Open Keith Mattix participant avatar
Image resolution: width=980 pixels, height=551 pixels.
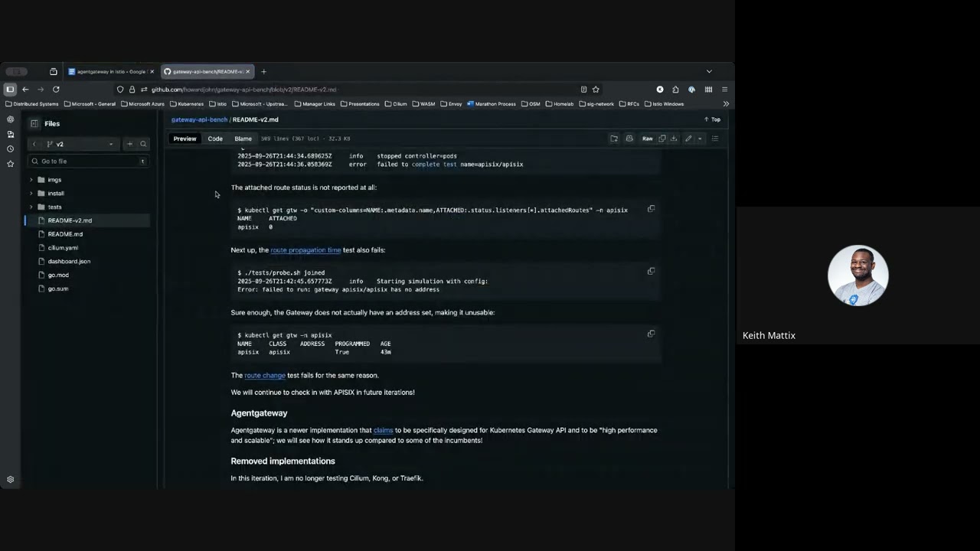(857, 275)
